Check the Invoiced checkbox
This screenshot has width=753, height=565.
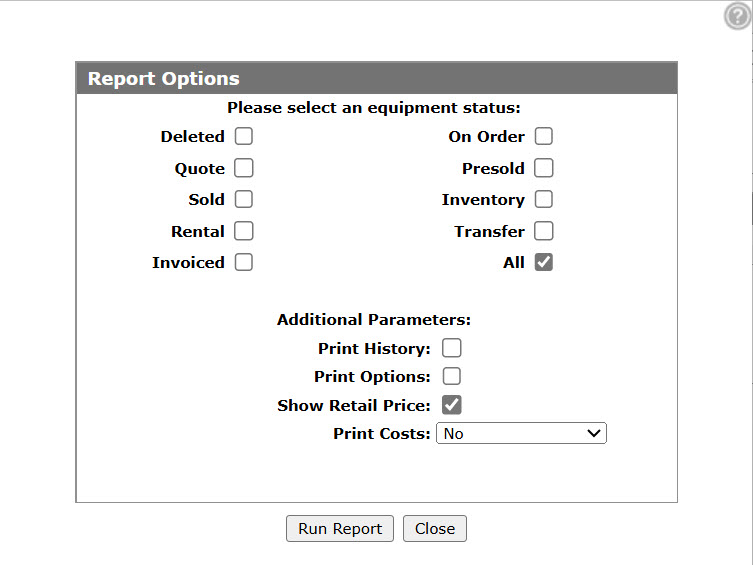pos(243,262)
